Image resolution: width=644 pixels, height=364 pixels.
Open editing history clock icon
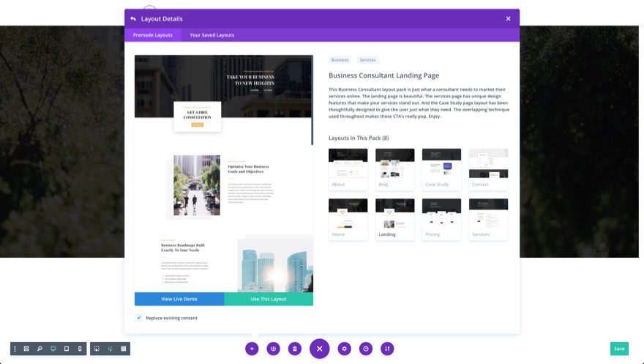pos(366,349)
